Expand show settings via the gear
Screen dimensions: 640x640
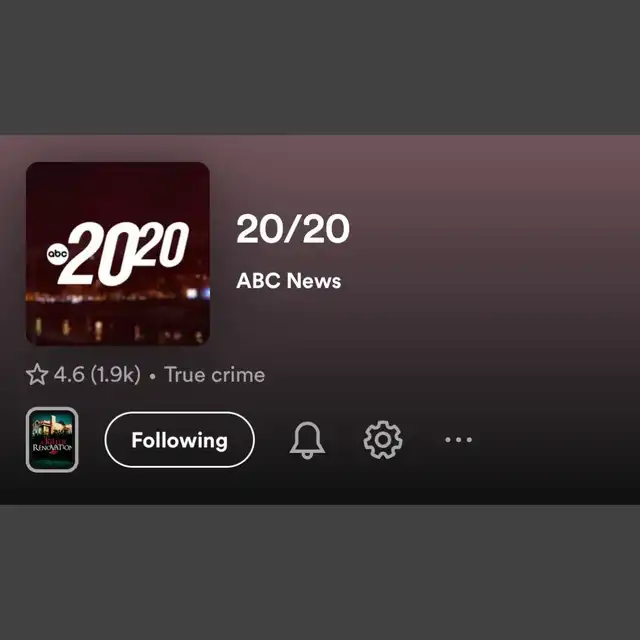[383, 440]
